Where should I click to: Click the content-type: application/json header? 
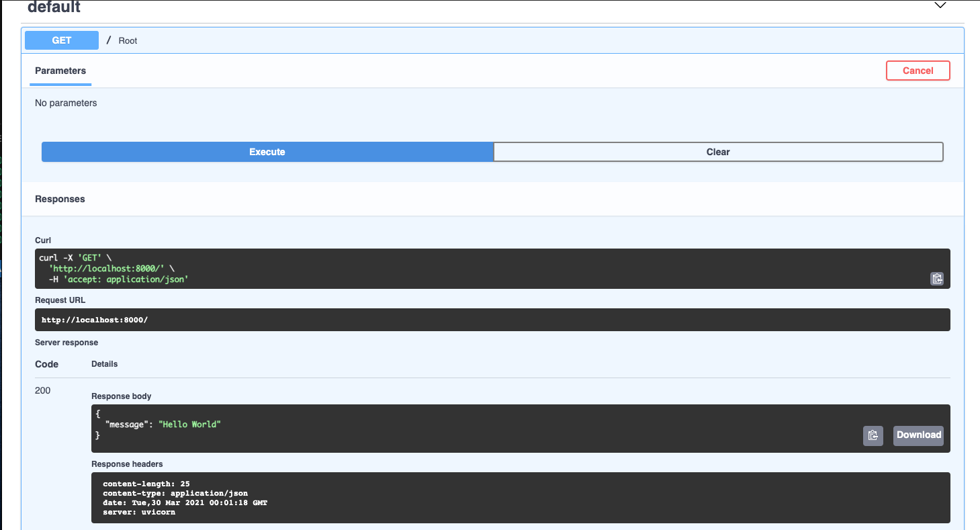click(175, 493)
